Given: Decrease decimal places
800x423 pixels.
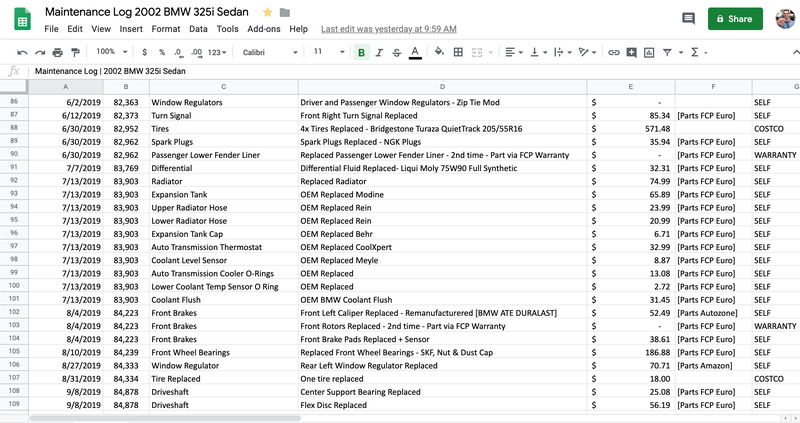Looking at the screenshot, I should 178,52.
